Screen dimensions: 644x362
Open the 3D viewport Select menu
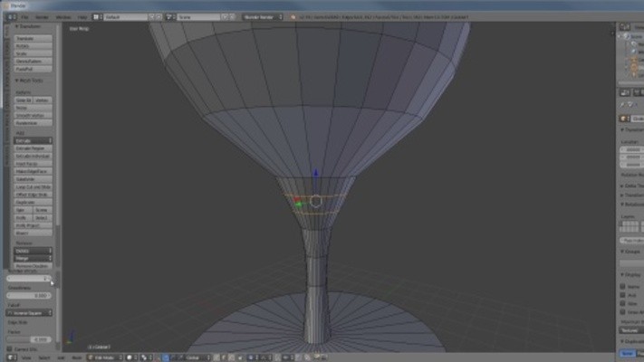tap(44, 357)
